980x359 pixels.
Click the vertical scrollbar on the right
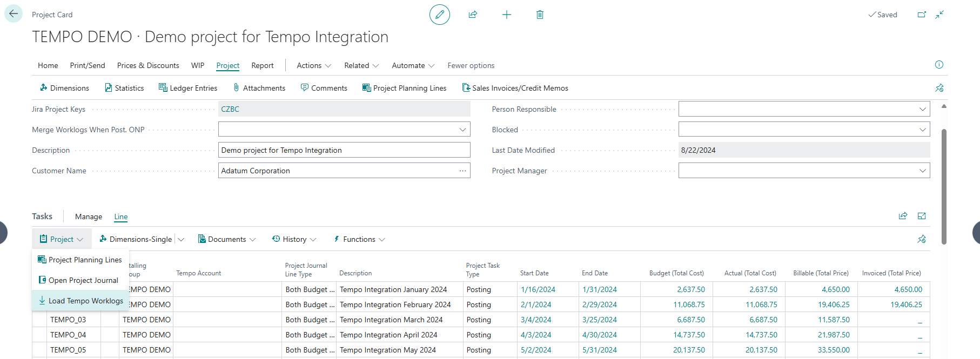(x=944, y=186)
